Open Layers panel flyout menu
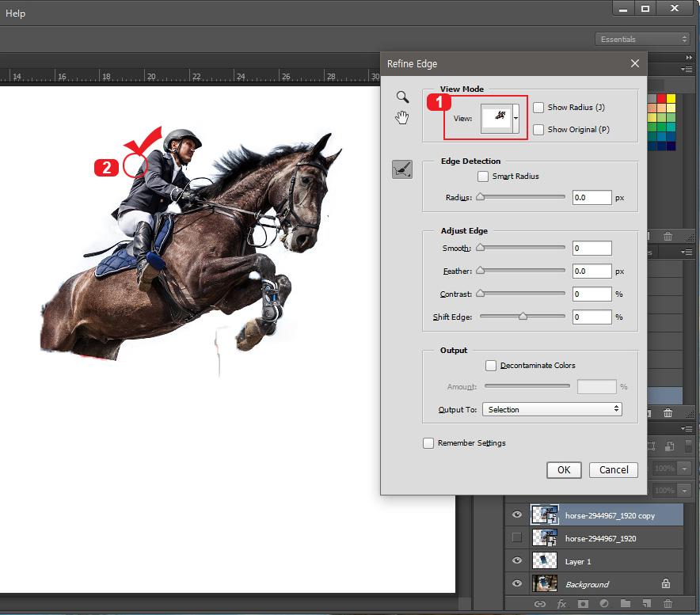This screenshot has width=700, height=615. tap(687, 428)
